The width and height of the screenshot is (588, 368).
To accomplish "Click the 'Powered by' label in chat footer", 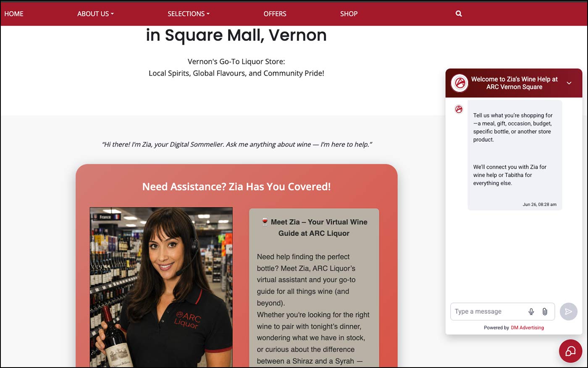I will (496, 328).
